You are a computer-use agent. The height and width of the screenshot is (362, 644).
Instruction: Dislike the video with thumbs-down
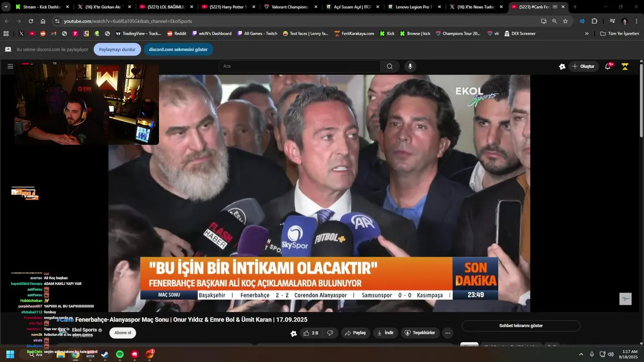point(330,333)
